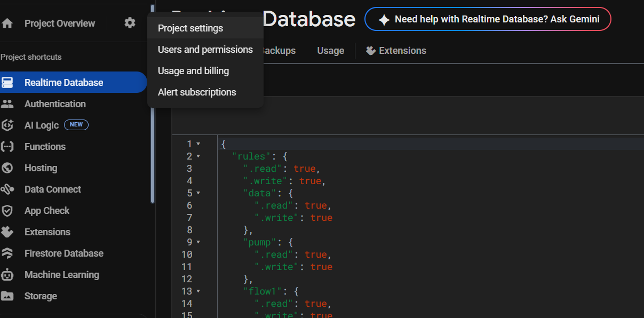Fold the "data" block on line 5
Viewport: 644px width, 318px height.
[198, 193]
